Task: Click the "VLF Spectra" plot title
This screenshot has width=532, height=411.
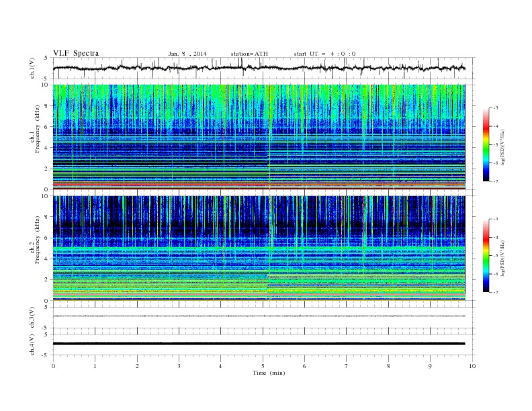Action: 76,53
